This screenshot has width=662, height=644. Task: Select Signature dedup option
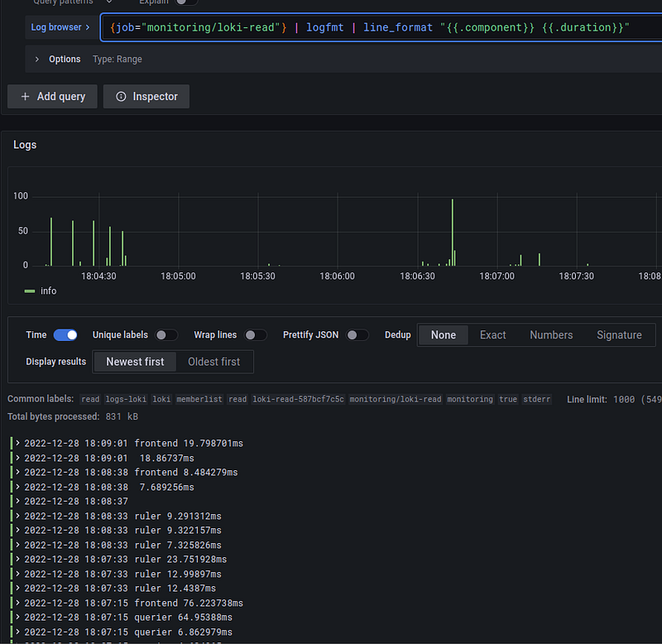[619, 335]
